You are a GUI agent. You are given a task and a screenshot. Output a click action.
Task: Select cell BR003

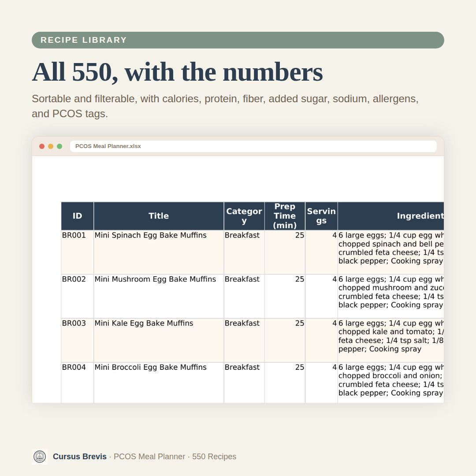pyautogui.click(x=78, y=340)
